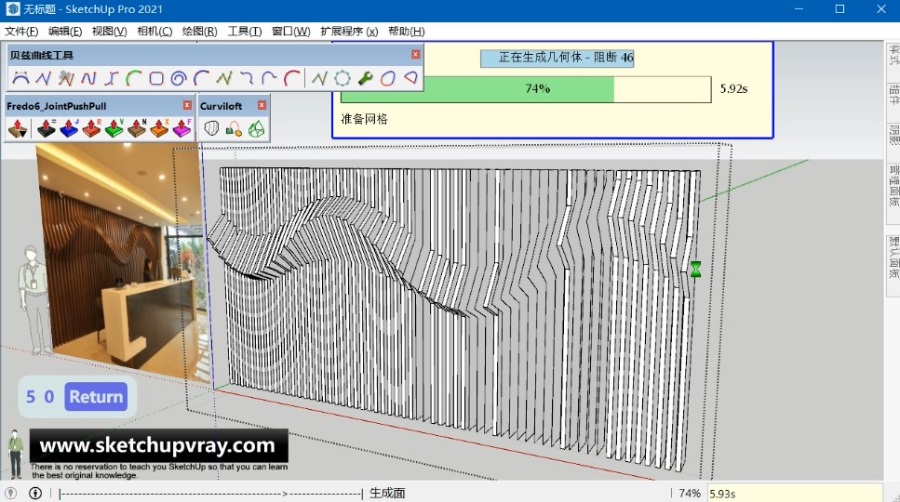
Task: Select the blue curve tool with end ticks
Action: 111,78
